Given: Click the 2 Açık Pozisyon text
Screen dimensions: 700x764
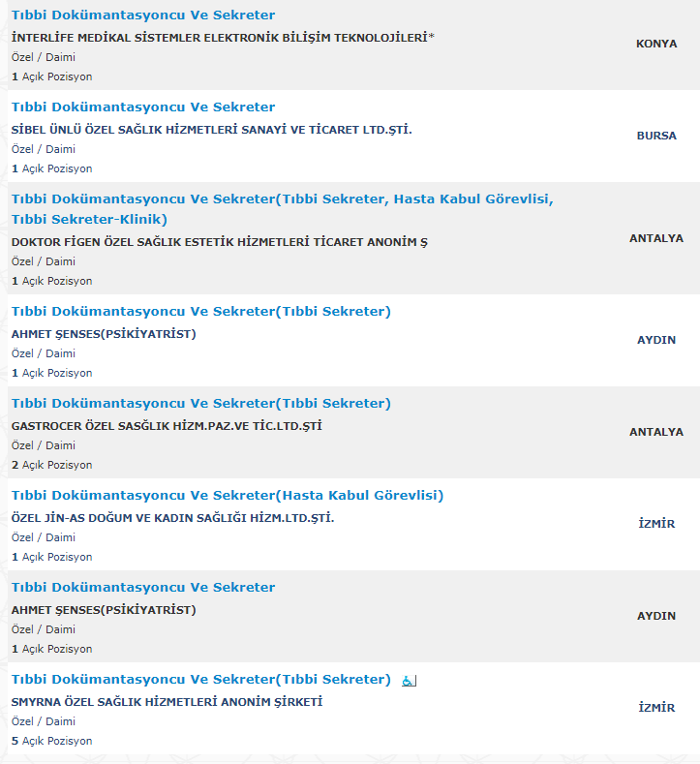Looking at the screenshot, I should click(x=51, y=466).
